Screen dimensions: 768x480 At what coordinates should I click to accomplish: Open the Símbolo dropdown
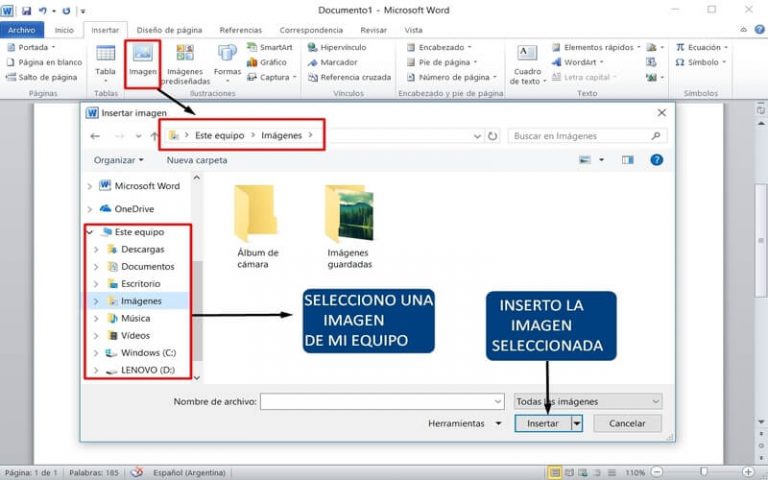click(701, 62)
